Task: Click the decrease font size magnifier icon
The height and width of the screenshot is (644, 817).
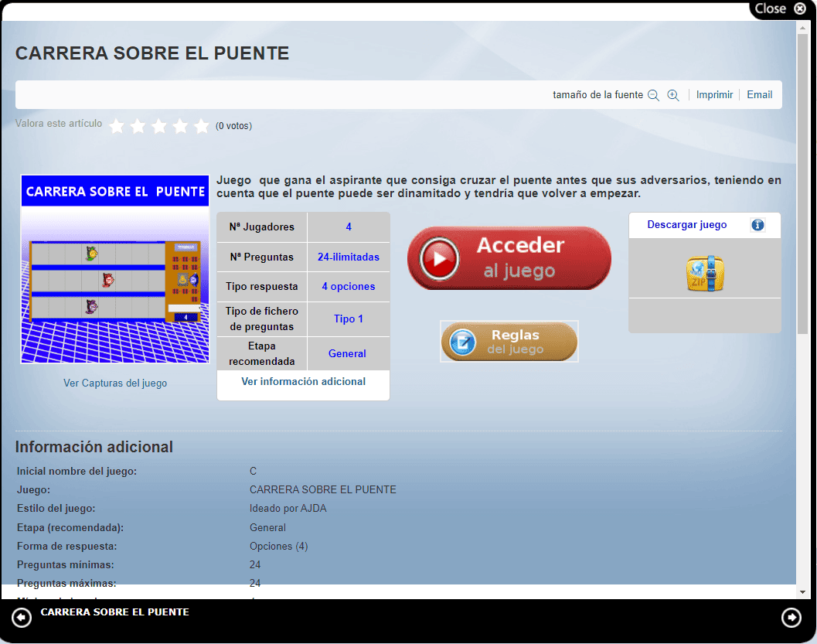Action: tap(653, 95)
